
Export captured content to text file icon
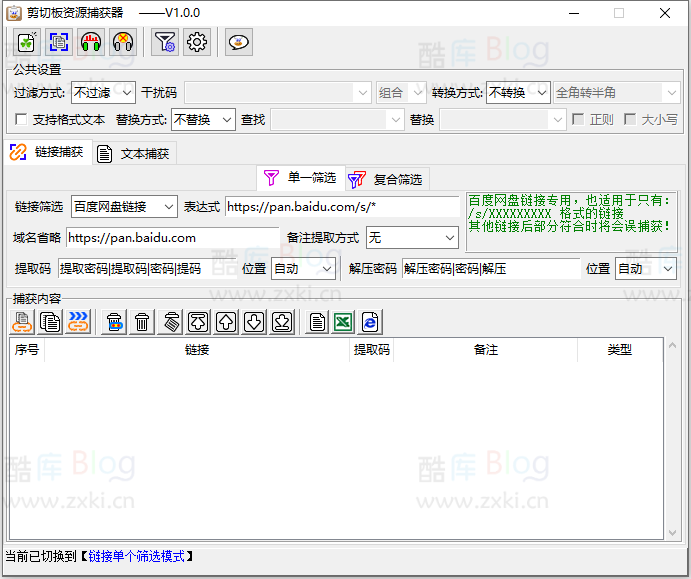click(317, 322)
